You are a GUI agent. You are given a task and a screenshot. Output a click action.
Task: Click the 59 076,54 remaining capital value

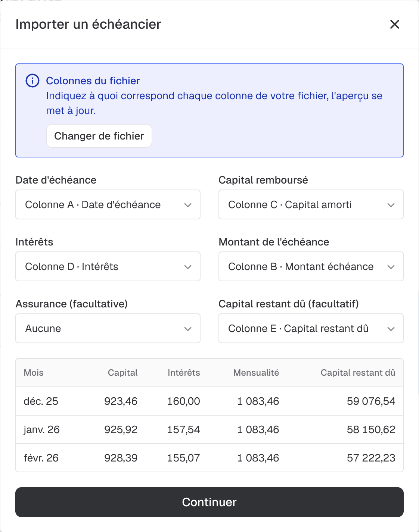coord(371,401)
